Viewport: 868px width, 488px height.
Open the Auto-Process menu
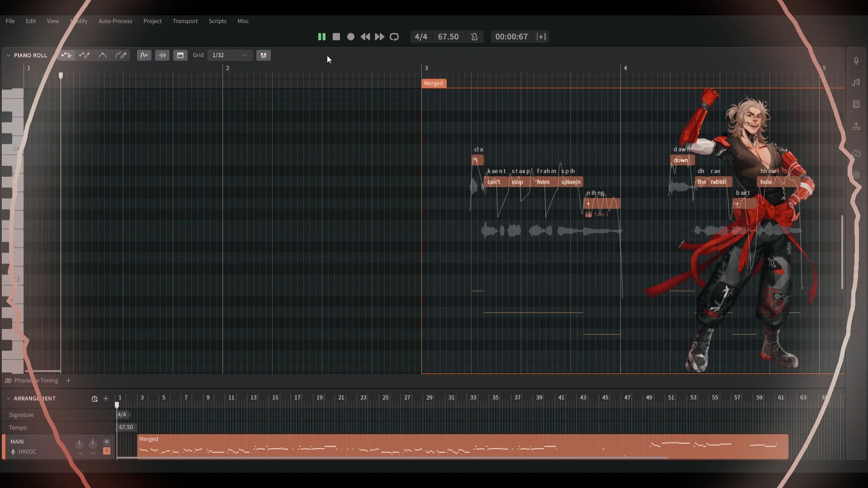tap(115, 21)
